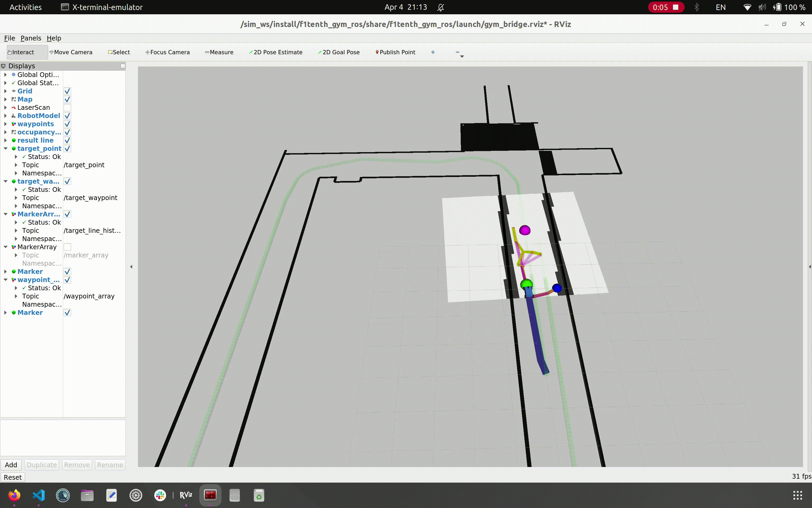Float the Displays panel using its corner button

[123, 66]
